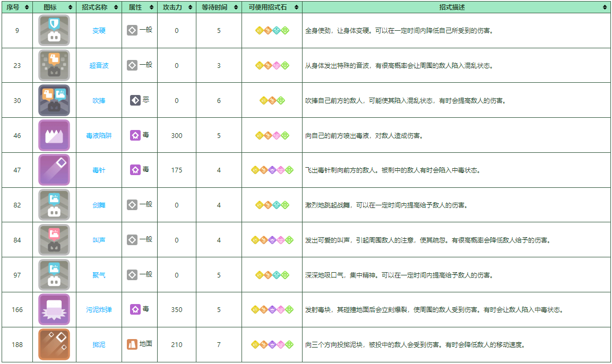Sort table by 属性 column arrows
Image resolution: width=612 pixels, height=364 pixels.
pos(151,7)
